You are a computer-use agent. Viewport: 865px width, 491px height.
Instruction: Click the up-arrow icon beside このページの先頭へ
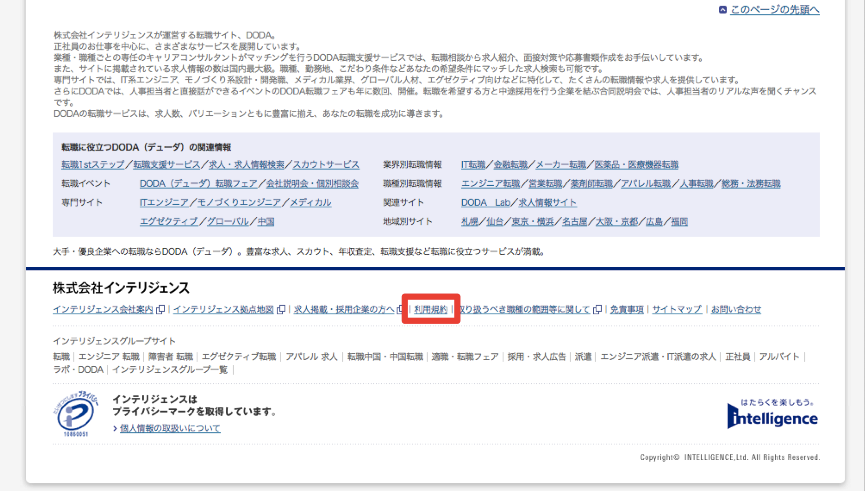pos(723,10)
